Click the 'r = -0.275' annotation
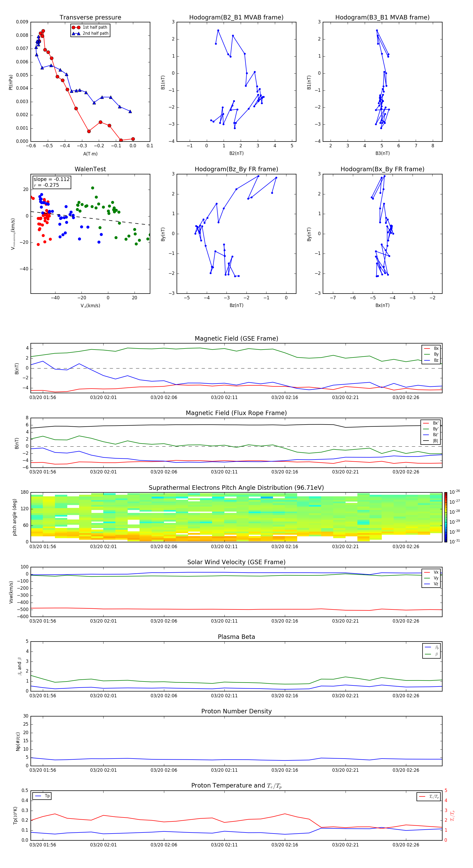 tap(47, 185)
